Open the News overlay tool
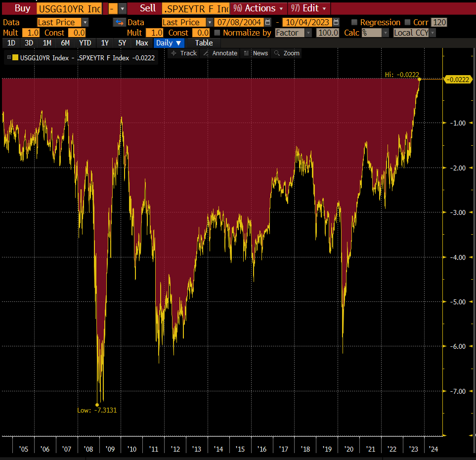 [256, 53]
